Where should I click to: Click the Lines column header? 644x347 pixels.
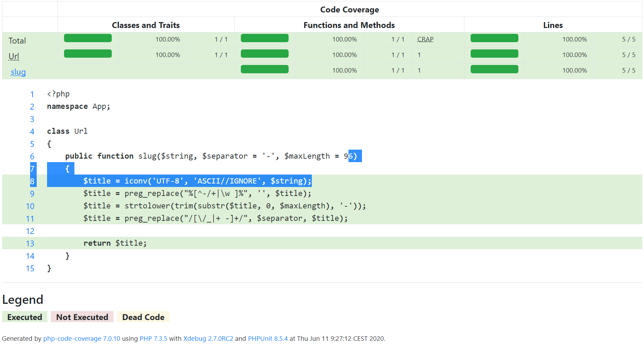[553, 25]
